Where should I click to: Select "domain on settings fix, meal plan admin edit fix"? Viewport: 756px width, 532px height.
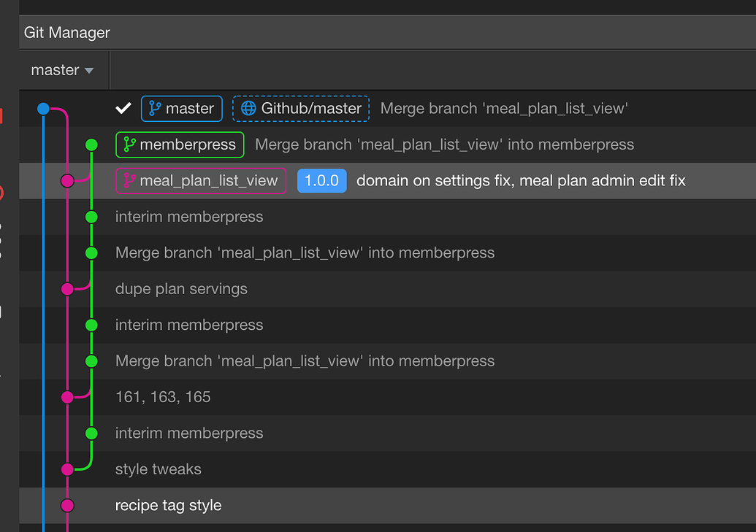click(x=521, y=181)
